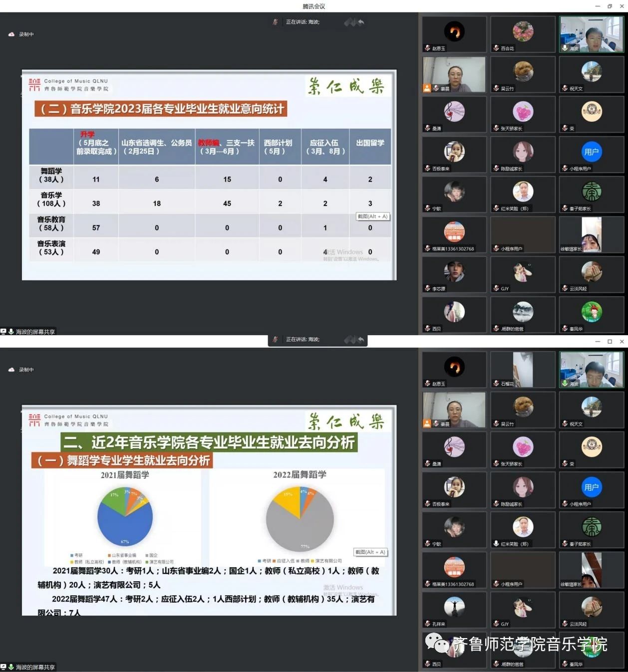Toggle 海波's green microphone in lower window
The height and width of the screenshot is (672, 628).
click(x=565, y=384)
